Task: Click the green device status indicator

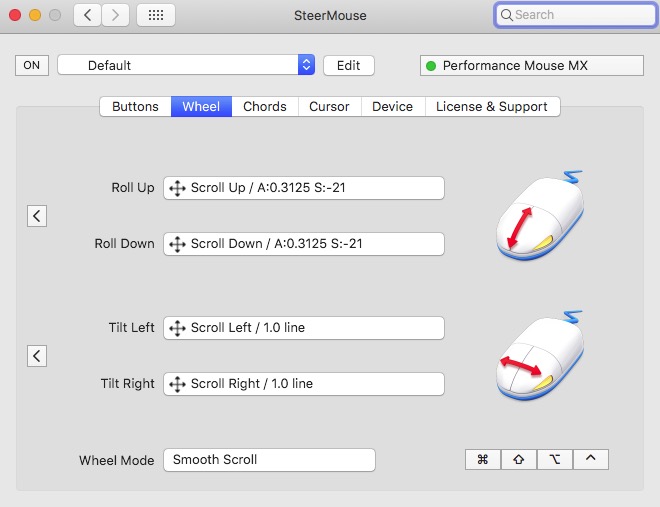Action: point(431,66)
